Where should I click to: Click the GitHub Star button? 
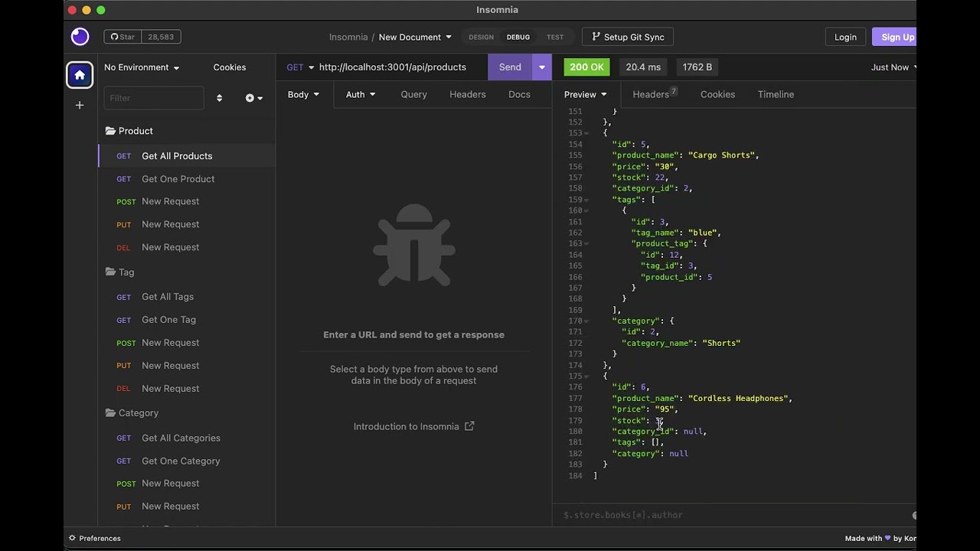(122, 37)
